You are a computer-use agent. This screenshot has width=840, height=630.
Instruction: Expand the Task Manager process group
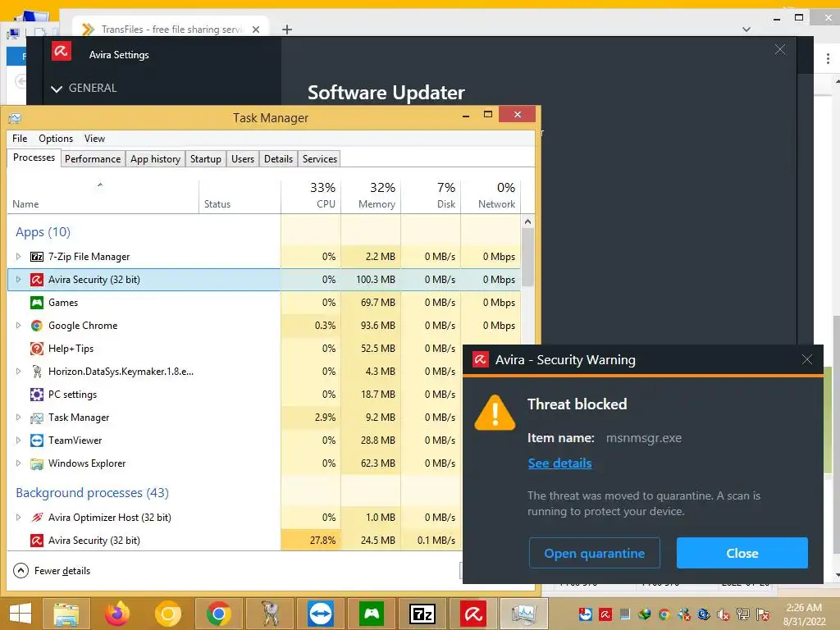tap(18, 418)
